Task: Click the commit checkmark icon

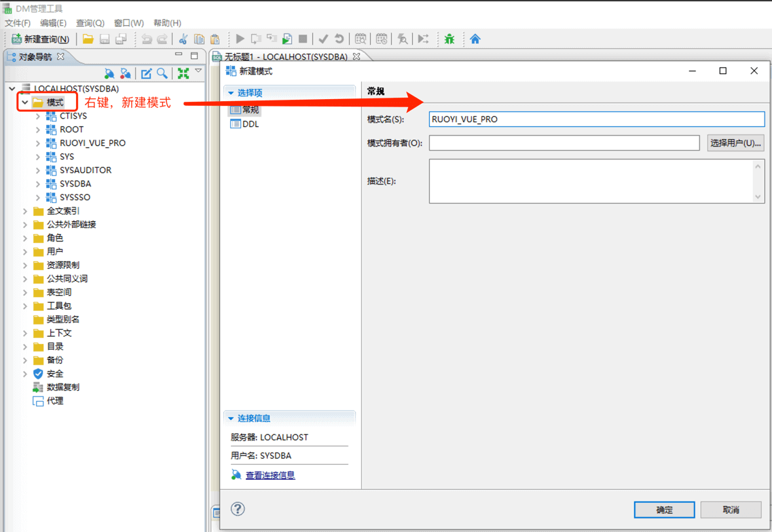Action: tap(323, 39)
